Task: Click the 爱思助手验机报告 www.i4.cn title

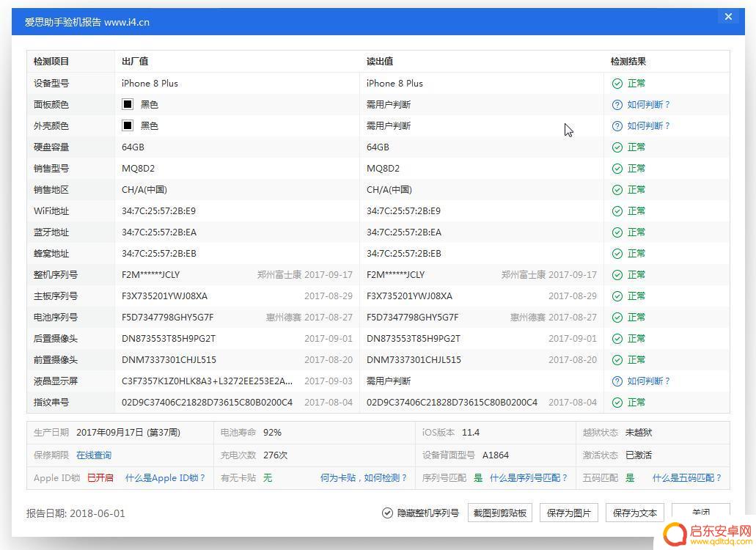Action: coord(87,22)
